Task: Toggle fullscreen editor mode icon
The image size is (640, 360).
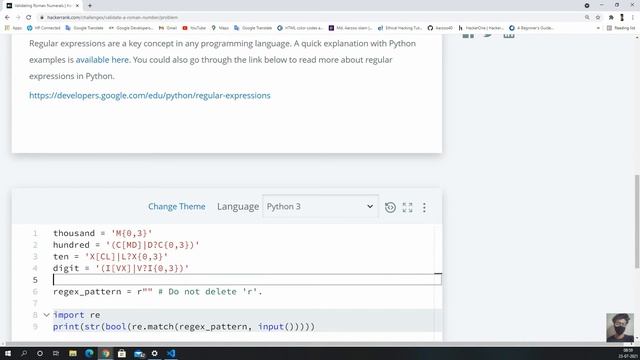Action: click(x=407, y=207)
